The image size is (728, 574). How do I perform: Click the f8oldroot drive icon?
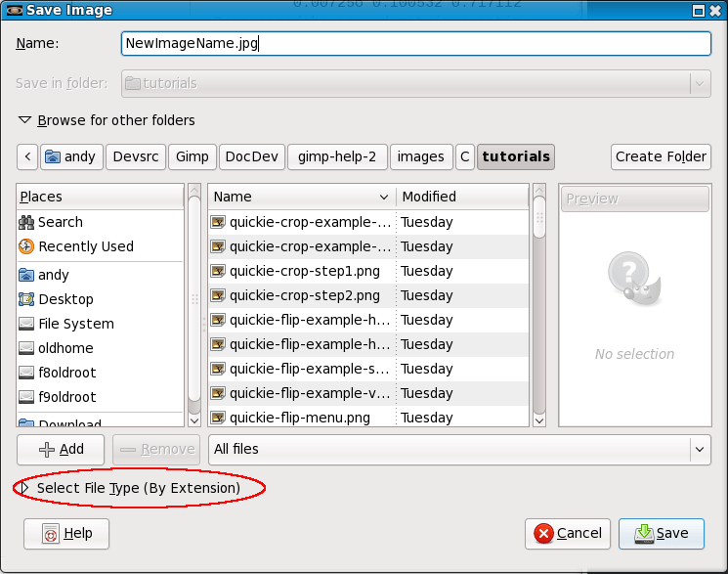[x=26, y=373]
